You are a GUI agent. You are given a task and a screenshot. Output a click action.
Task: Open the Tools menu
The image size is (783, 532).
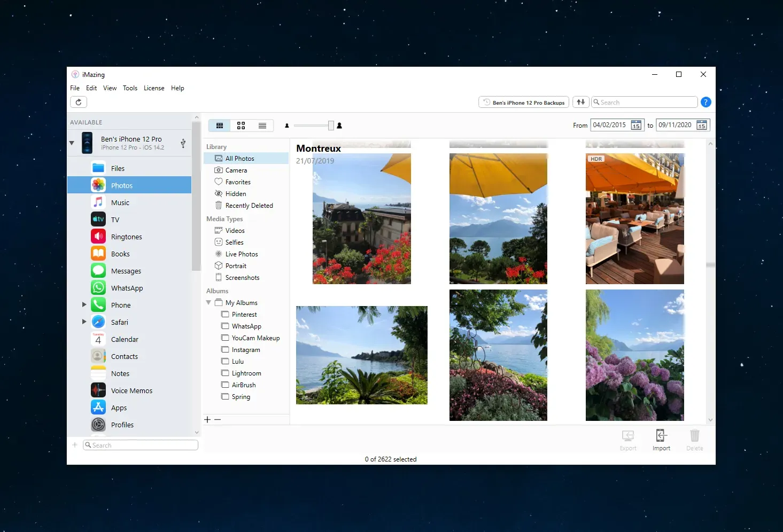130,88
